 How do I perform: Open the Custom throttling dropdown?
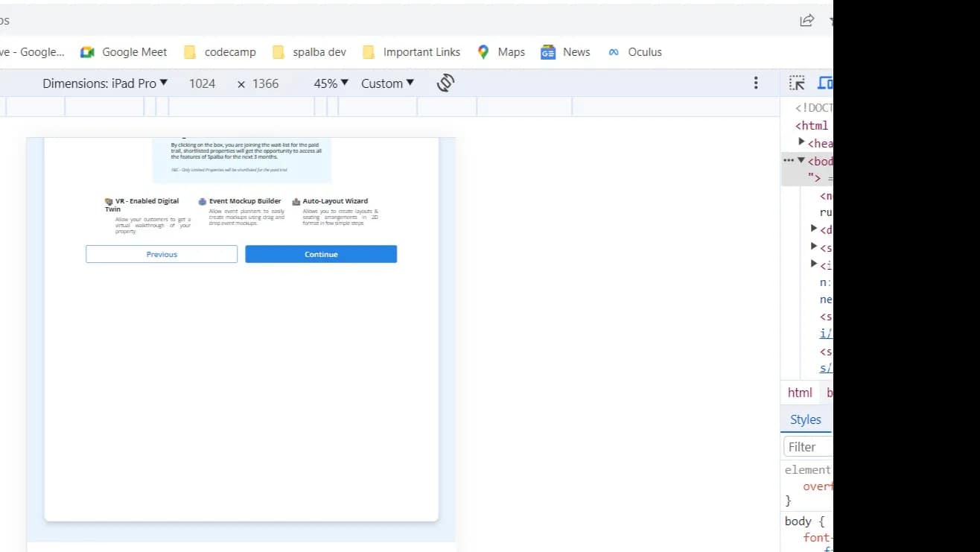[387, 83]
